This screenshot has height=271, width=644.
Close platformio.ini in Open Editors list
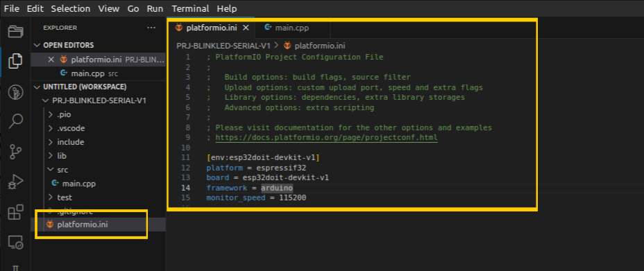click(x=51, y=60)
